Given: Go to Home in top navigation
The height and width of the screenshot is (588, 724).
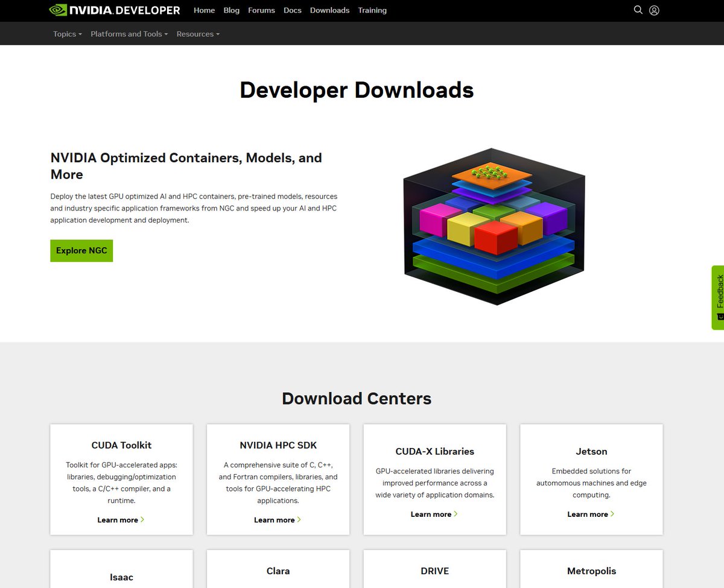Looking at the screenshot, I should click(205, 10).
